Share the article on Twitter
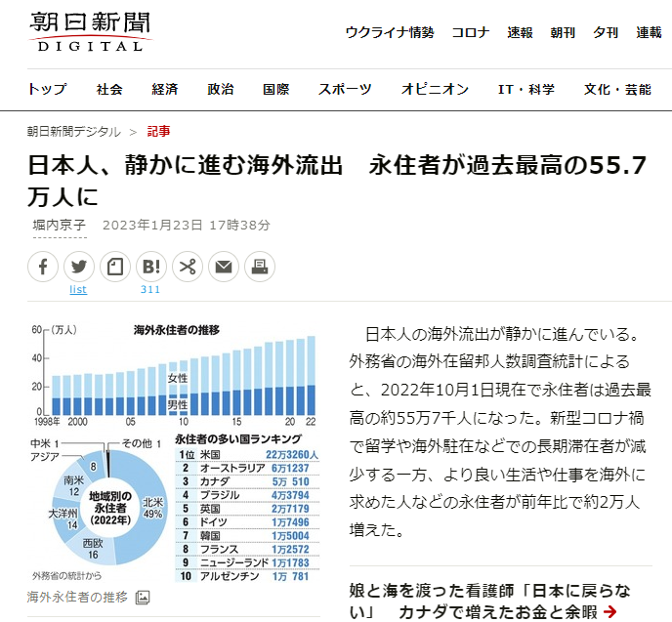Image resolution: width=672 pixels, height=622 pixels. [x=79, y=266]
